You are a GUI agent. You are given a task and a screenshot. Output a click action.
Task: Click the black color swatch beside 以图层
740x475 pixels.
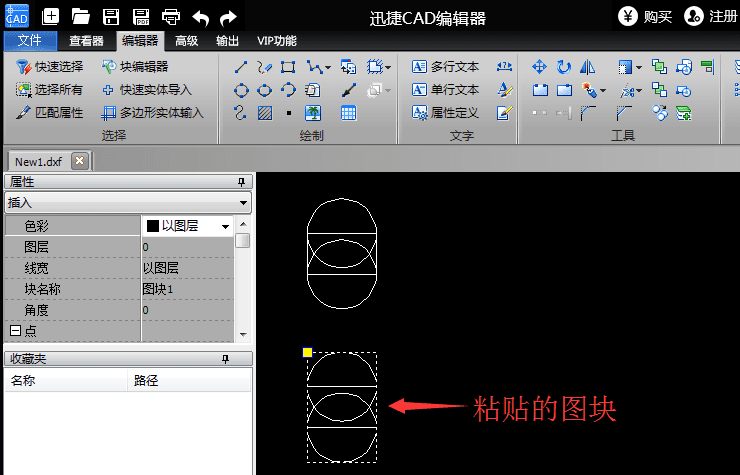(152, 226)
